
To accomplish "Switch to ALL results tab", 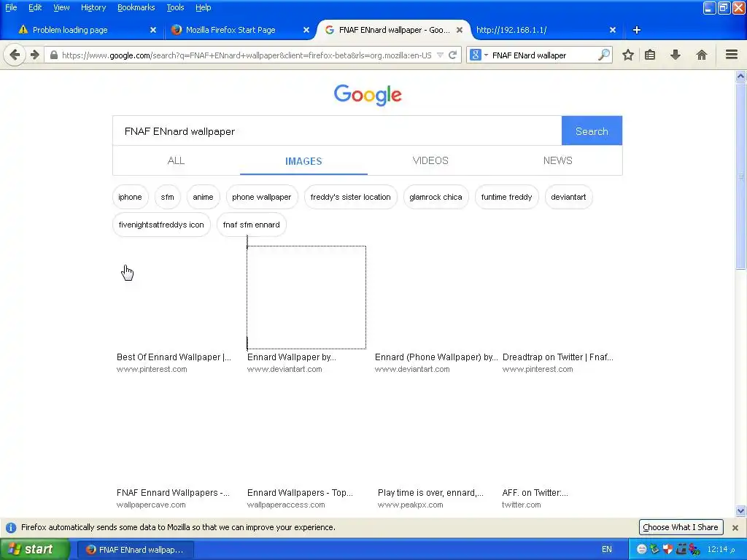I will pyautogui.click(x=176, y=160).
